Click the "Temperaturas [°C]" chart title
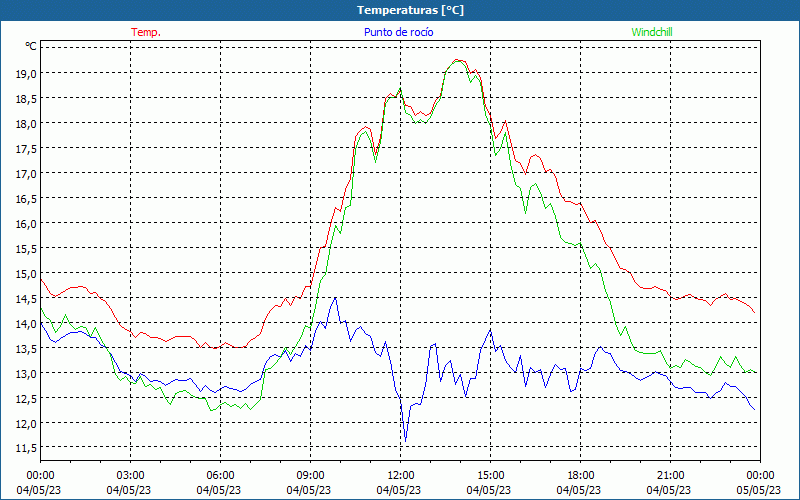Screen dimensions: 800x500 pyautogui.click(x=410, y=10)
